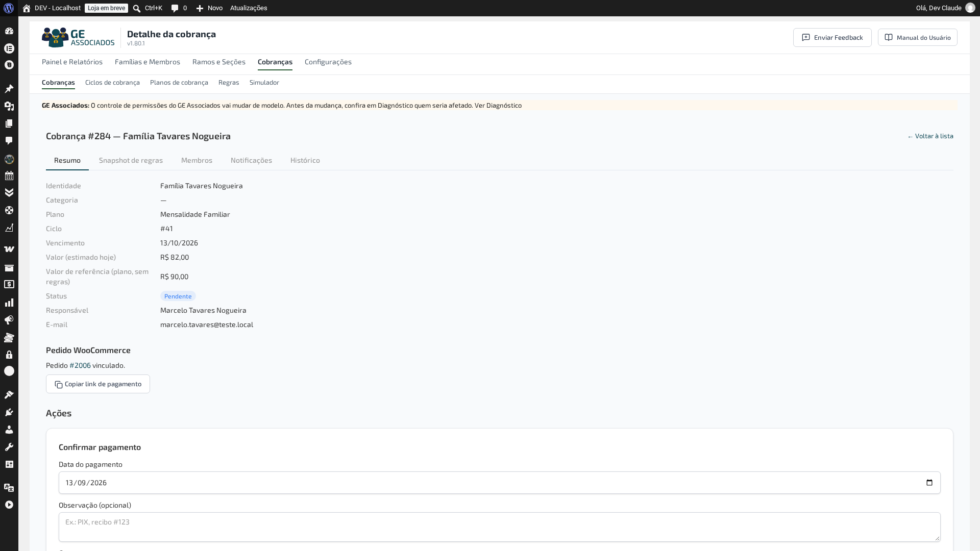Open Famílias e Membros menu
980x551 pixels.
pos(148,62)
